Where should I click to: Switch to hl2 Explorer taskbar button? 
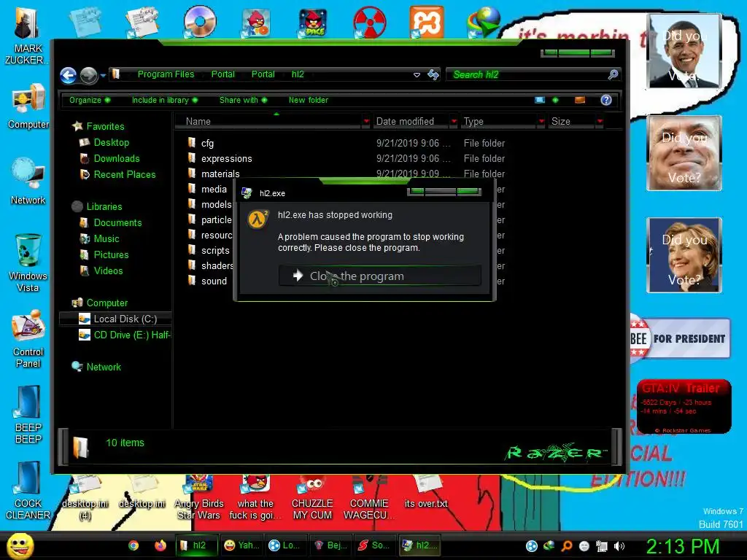(196, 545)
